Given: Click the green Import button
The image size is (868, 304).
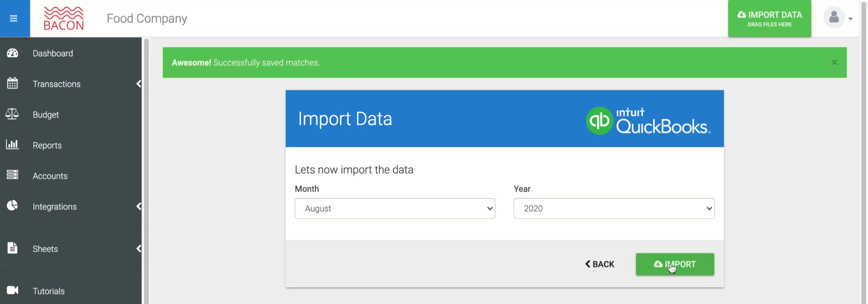Looking at the screenshot, I should [675, 264].
